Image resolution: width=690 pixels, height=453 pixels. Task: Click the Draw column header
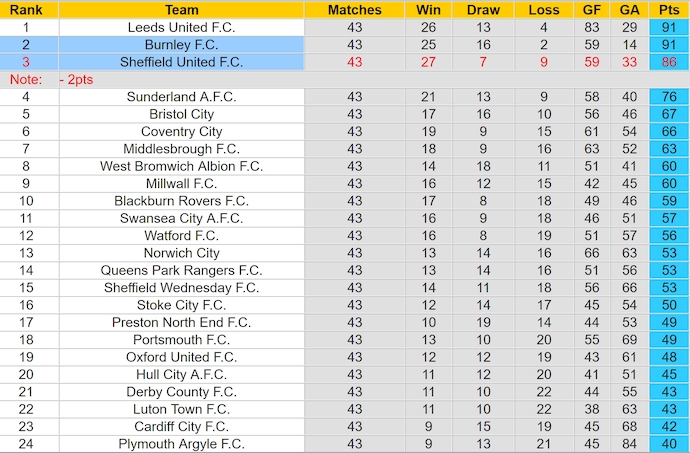pos(483,10)
